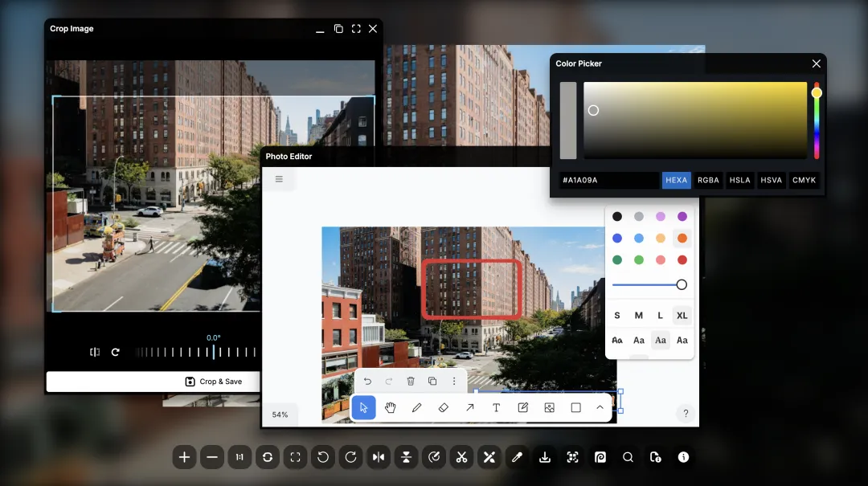The image size is (868, 486).
Task: Flip image vertically
Action: pos(407,457)
